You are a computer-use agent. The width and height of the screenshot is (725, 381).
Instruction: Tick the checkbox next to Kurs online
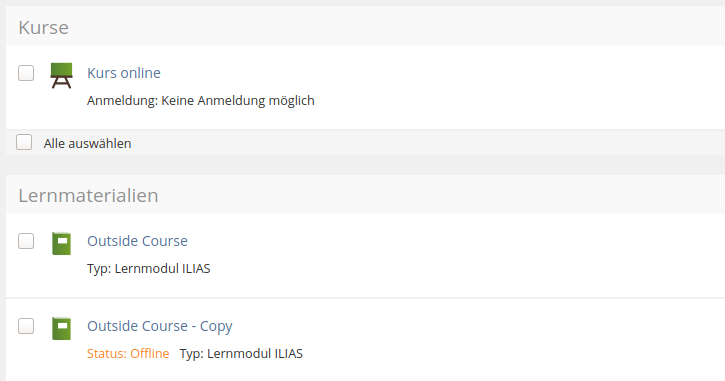26,73
